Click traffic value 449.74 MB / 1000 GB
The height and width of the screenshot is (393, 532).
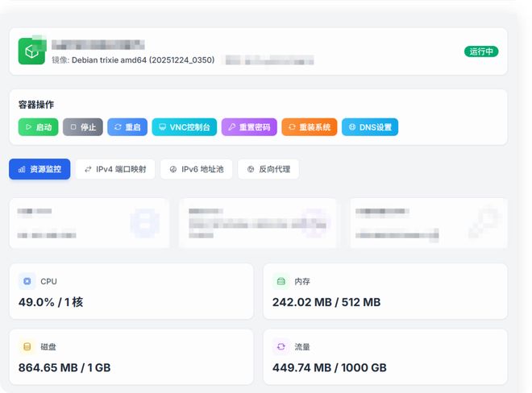330,367
